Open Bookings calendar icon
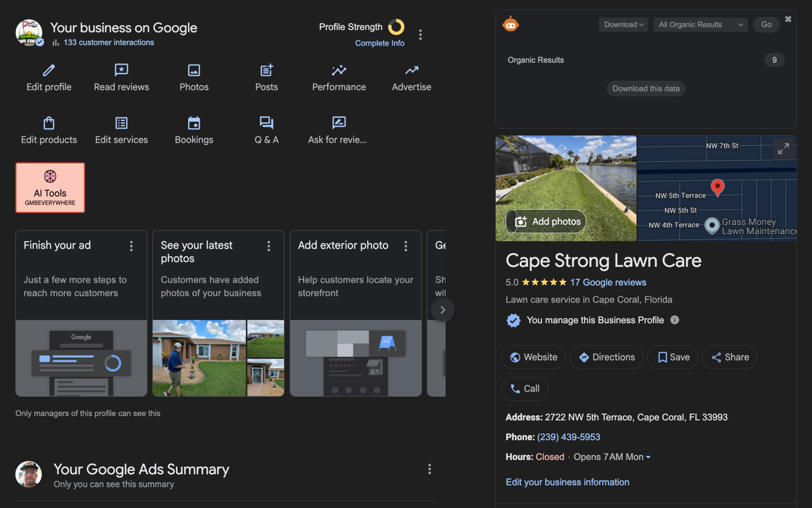 tap(194, 123)
